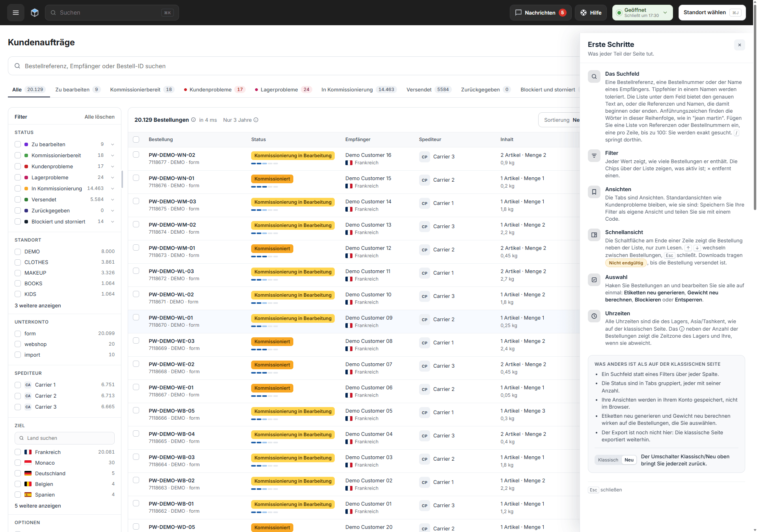Click the speech bubble icon in the Nachrichten button

point(518,13)
